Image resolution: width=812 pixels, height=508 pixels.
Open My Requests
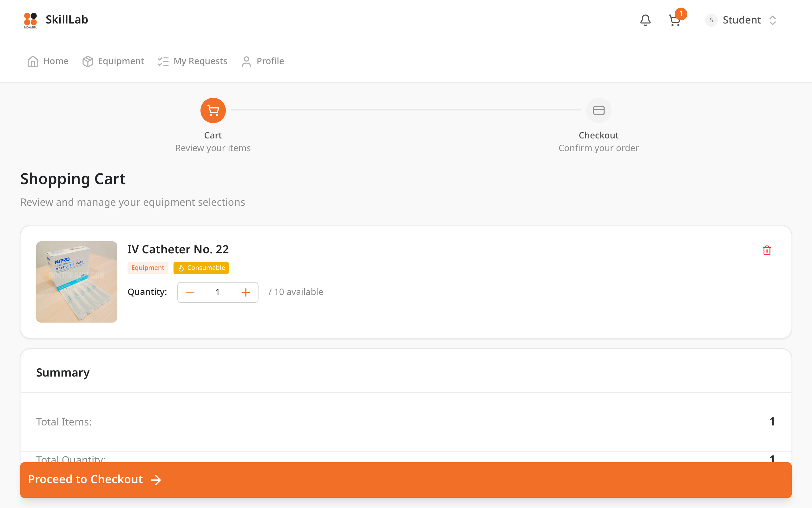click(193, 61)
